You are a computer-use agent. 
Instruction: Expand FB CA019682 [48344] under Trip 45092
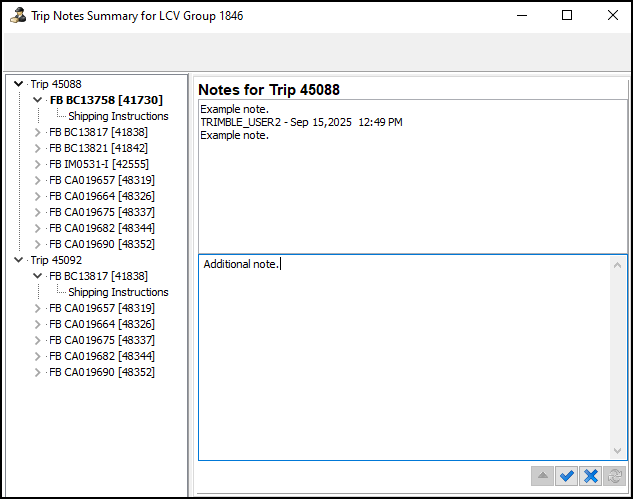(x=37, y=356)
